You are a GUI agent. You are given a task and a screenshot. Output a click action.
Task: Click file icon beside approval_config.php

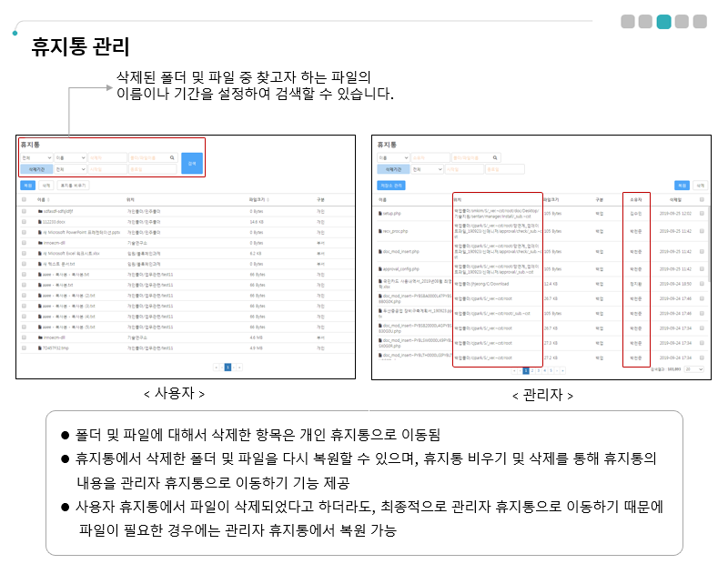coord(380,269)
